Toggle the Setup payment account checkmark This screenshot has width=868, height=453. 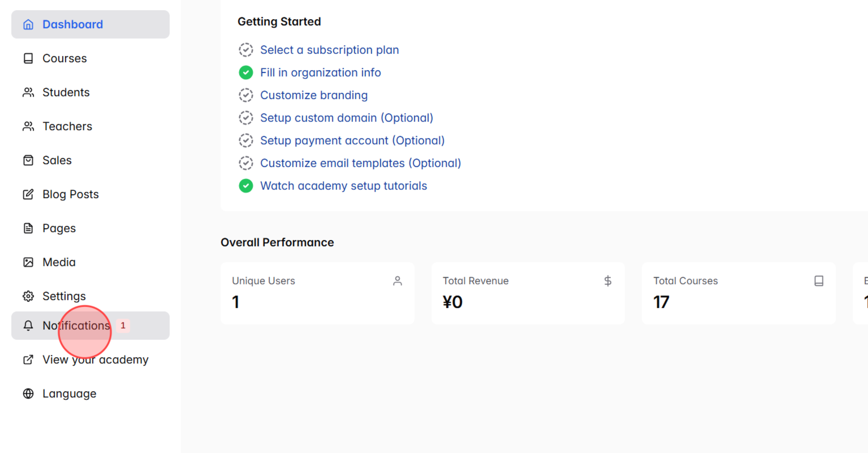[246, 140]
